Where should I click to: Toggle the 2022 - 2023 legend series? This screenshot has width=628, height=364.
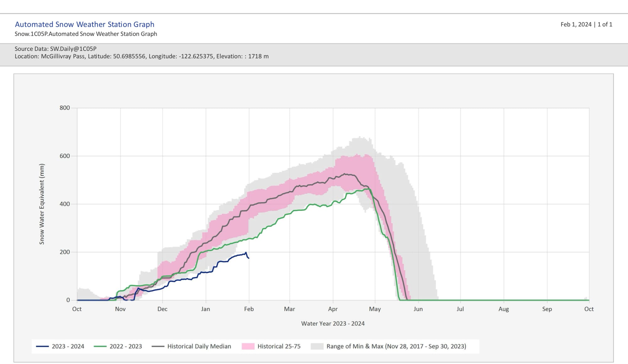coord(125,346)
